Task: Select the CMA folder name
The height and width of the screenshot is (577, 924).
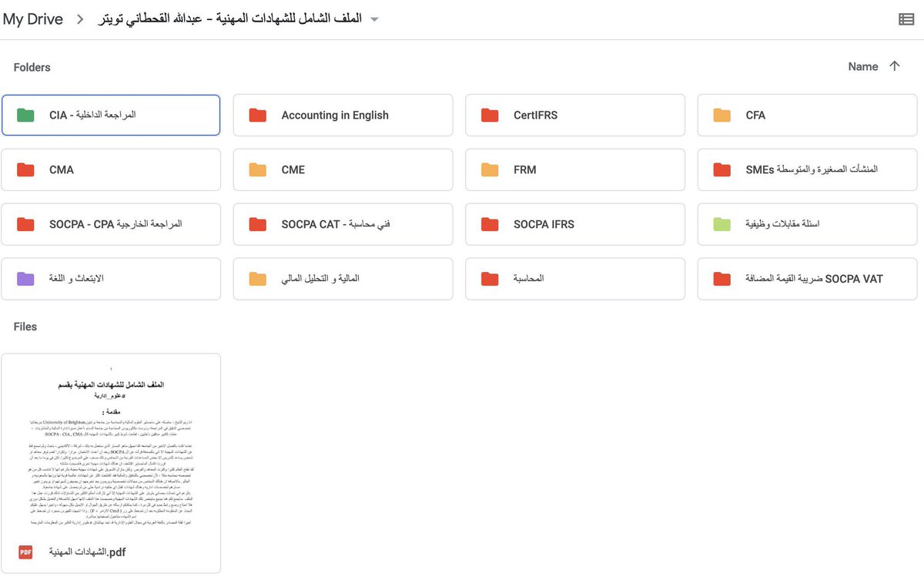Action: [x=62, y=169]
